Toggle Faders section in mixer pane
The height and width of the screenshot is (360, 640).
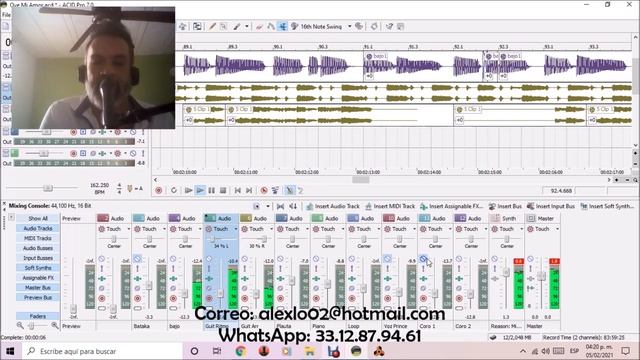pos(38,316)
